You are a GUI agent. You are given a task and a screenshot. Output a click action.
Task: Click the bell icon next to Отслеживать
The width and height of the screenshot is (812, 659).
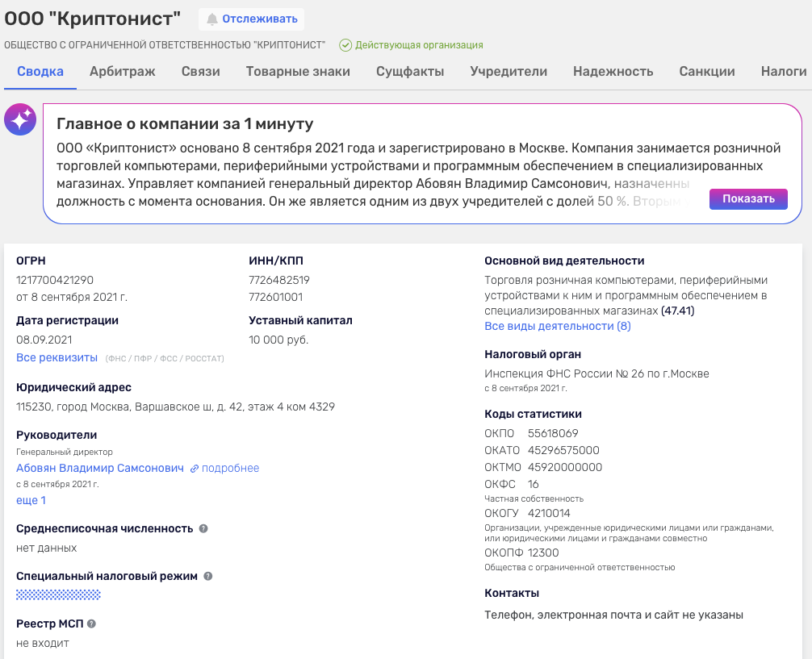tap(211, 19)
